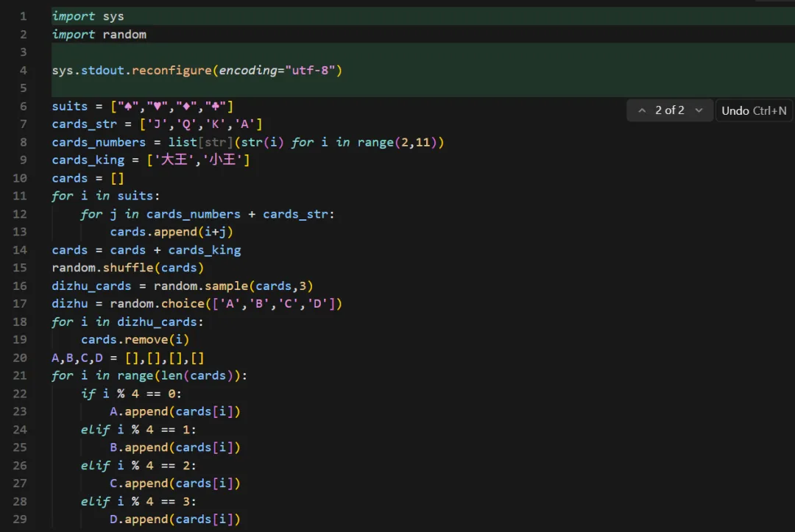Click the '2 of 2' change counter
The image size is (795, 532).
(x=669, y=110)
